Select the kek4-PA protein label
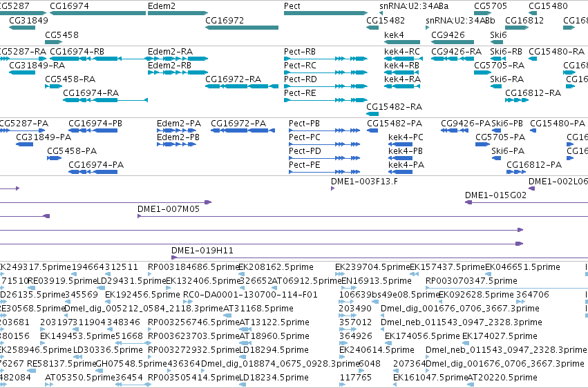Screen dimensions: 588x388 pos(406,165)
